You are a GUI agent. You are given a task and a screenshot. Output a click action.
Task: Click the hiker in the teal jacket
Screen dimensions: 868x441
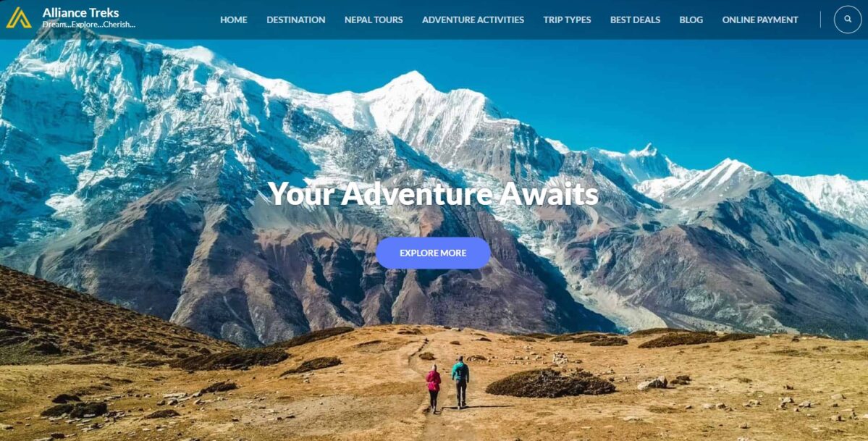pyautogui.click(x=460, y=382)
